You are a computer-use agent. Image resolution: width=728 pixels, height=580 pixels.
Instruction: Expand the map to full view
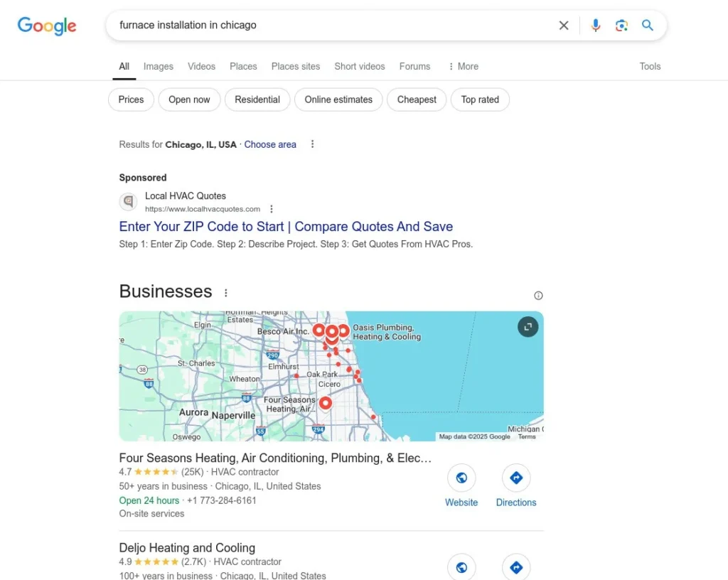528,326
